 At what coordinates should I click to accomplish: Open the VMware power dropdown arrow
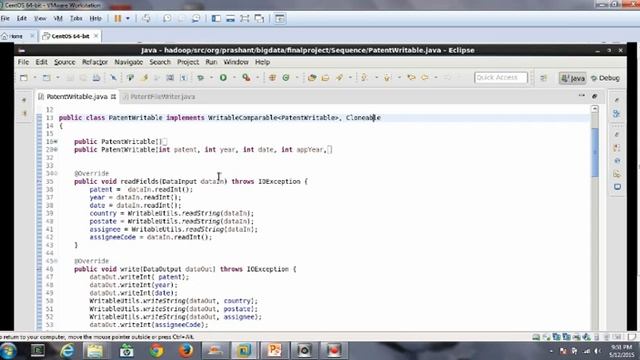tap(128, 18)
